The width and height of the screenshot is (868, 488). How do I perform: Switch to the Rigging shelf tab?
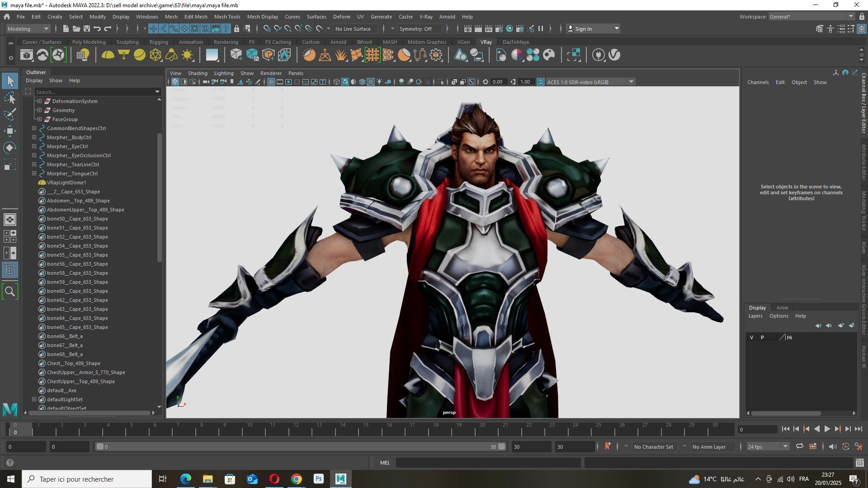click(159, 42)
